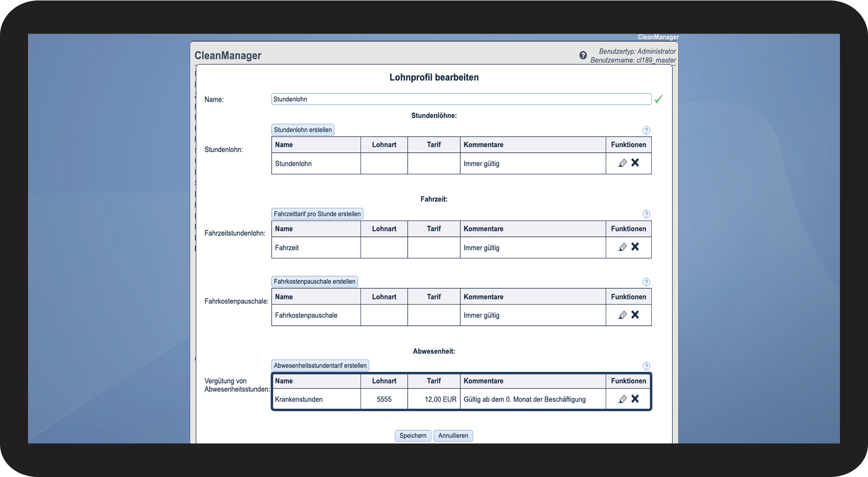
Task: Edit the Krankenstunden row with pencil icon
Action: pyautogui.click(x=622, y=399)
